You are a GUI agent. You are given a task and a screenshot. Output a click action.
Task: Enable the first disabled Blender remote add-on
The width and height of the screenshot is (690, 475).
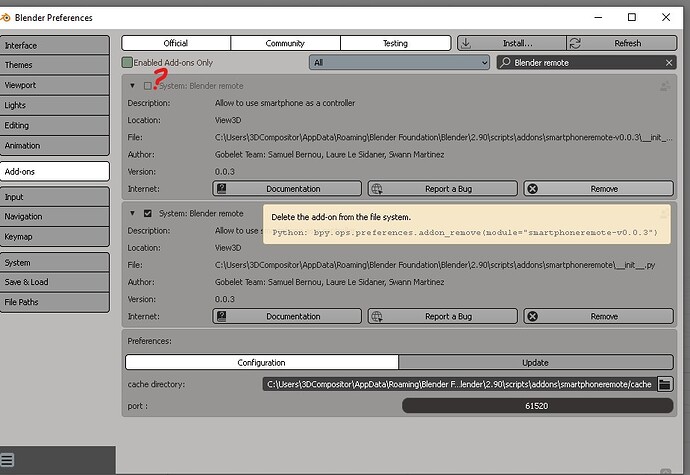click(147, 86)
